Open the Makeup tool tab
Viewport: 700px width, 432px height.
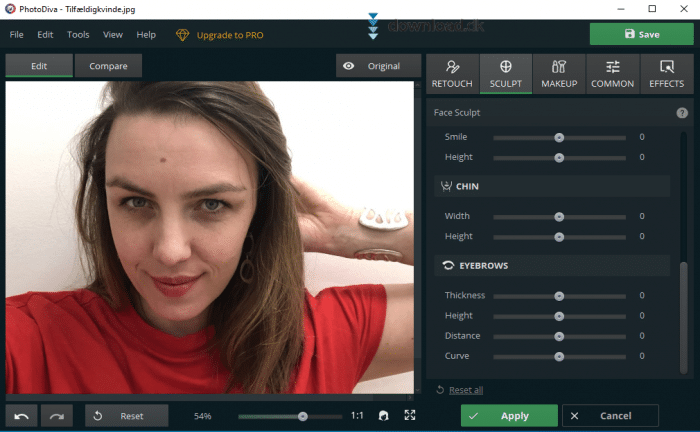[x=559, y=74]
